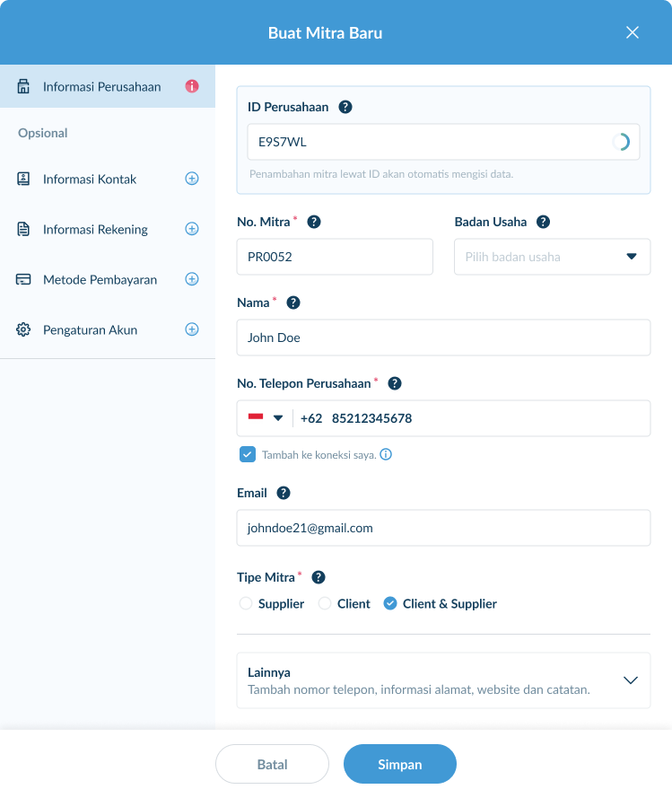
Task: Add Informasi Rekening using plus icon
Action: [191, 229]
